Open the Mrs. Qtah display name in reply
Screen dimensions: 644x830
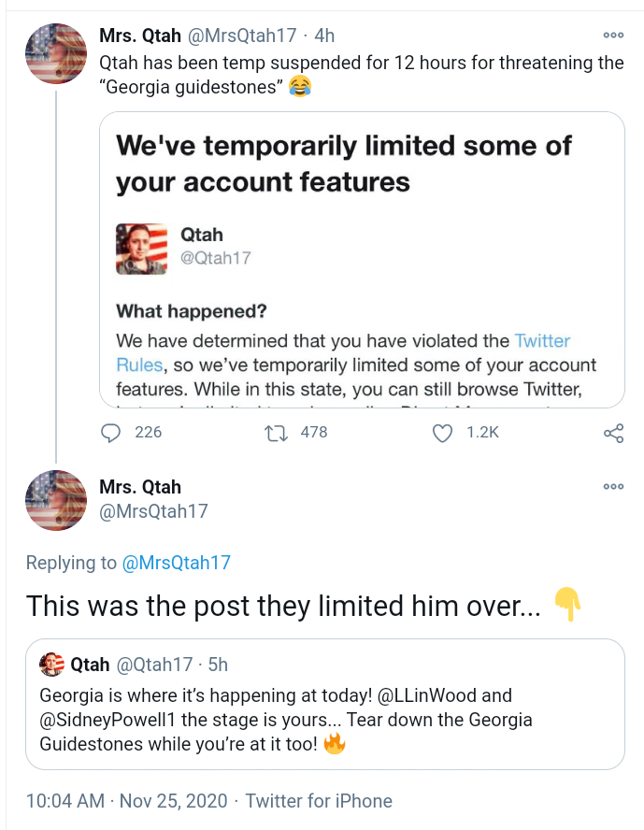[x=140, y=487]
